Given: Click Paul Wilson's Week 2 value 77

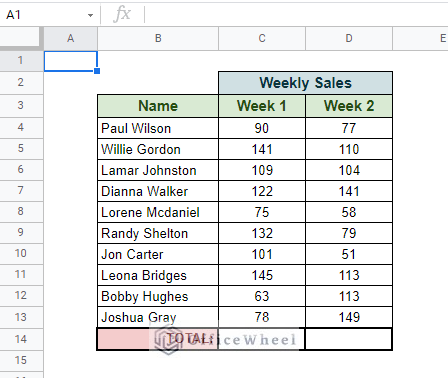Looking at the screenshot, I should [349, 128].
